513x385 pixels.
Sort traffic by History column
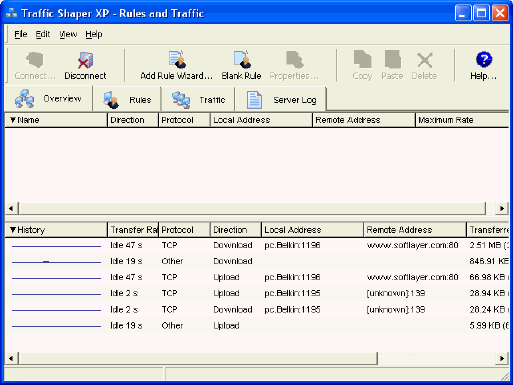(x=56, y=230)
